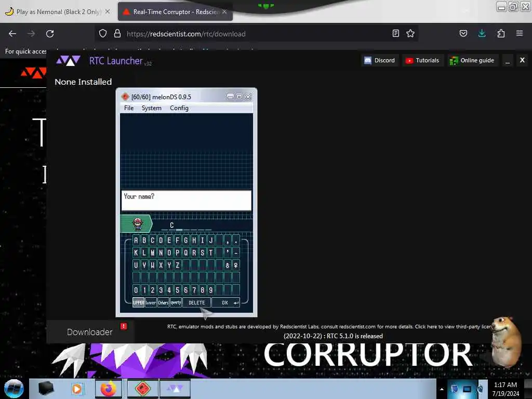The height and width of the screenshot is (399, 532).
Task: Tap the hyphen key on name keyboard
Action: point(236,252)
